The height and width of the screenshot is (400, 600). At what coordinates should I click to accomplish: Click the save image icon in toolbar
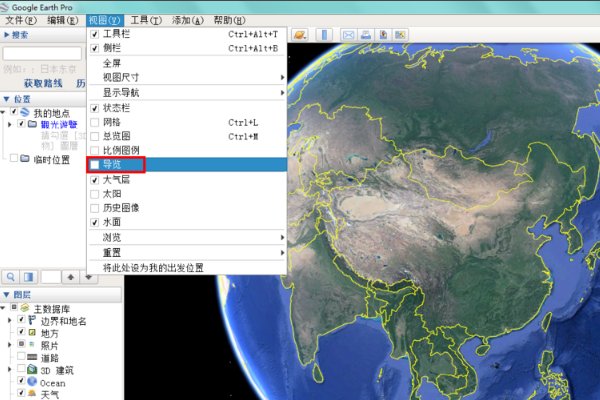[x=383, y=35]
